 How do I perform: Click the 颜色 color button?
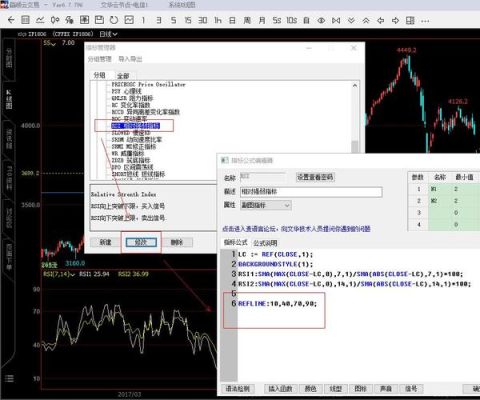pos(310,388)
